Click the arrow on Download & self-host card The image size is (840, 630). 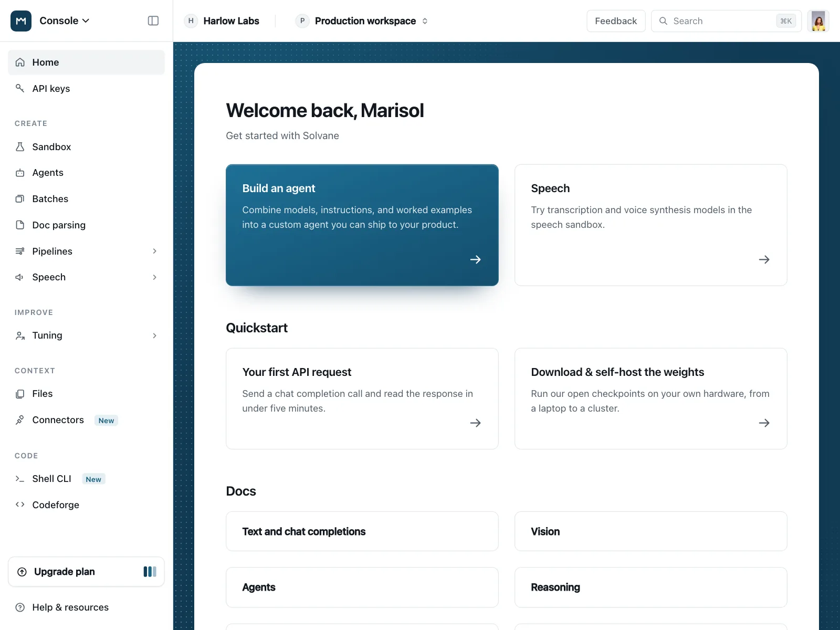point(764,423)
